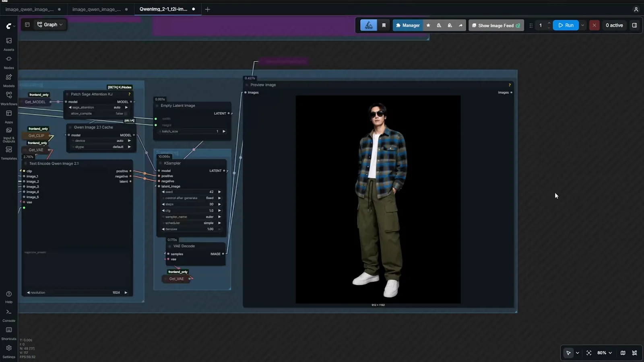Screen dimensions: 644x362
Task: Open the Help menu in sidebar
Action: [9, 297]
